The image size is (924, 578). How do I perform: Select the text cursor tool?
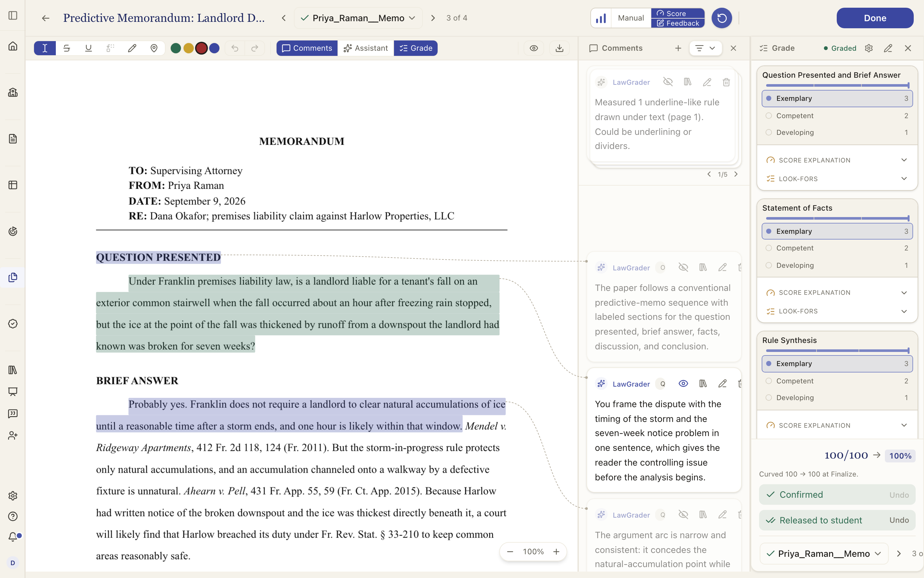tap(45, 48)
